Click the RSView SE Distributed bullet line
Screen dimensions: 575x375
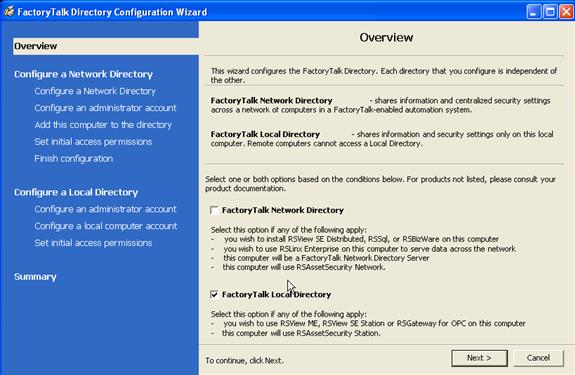pyautogui.click(x=355, y=239)
